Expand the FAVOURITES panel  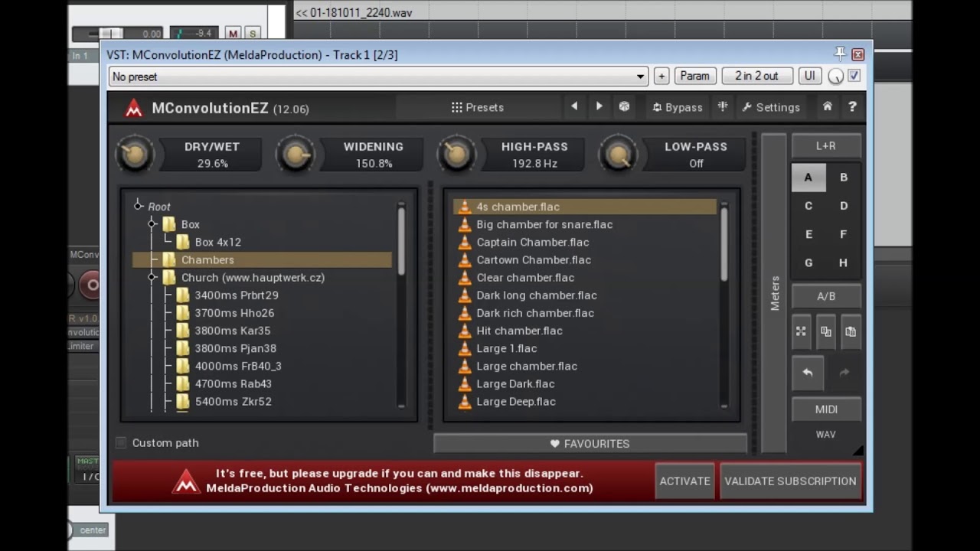coord(590,443)
